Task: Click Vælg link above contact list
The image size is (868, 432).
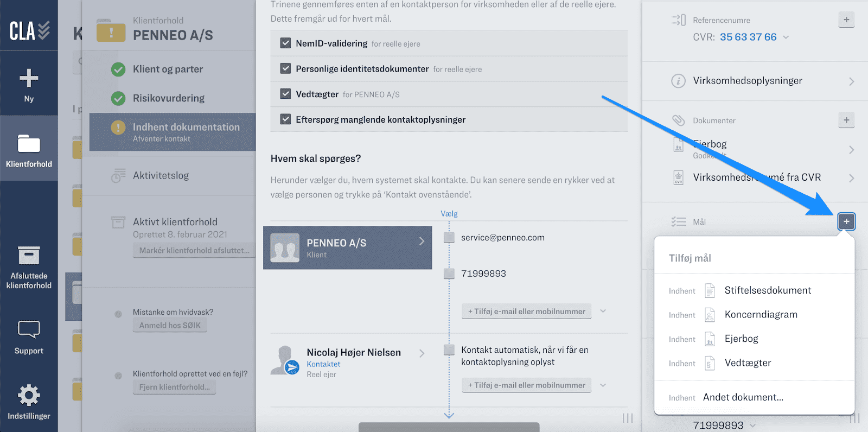Action: point(449,214)
